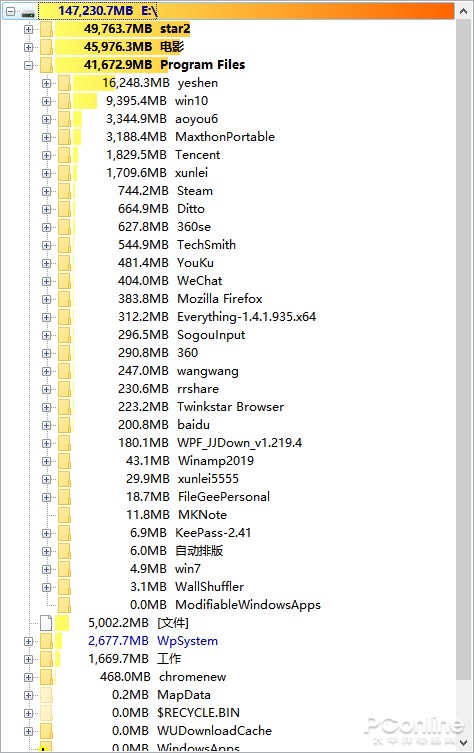Select the [文件] file icon
Screen dimensions: 474x753
pyautogui.click(x=46, y=623)
